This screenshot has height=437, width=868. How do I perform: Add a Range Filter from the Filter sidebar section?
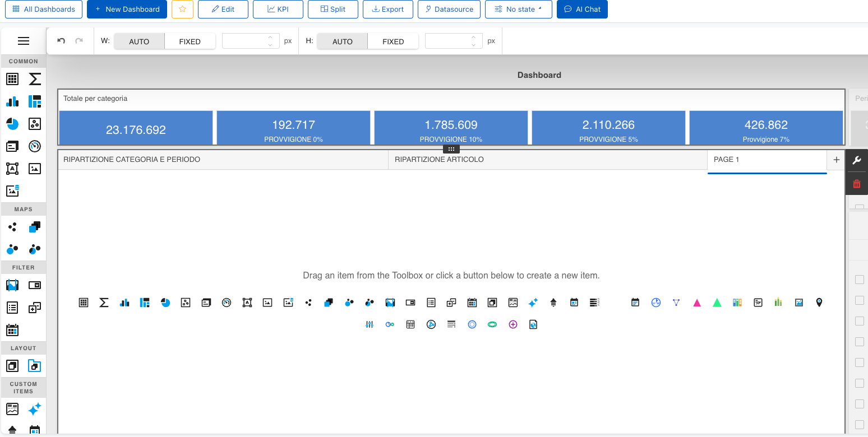point(12,285)
